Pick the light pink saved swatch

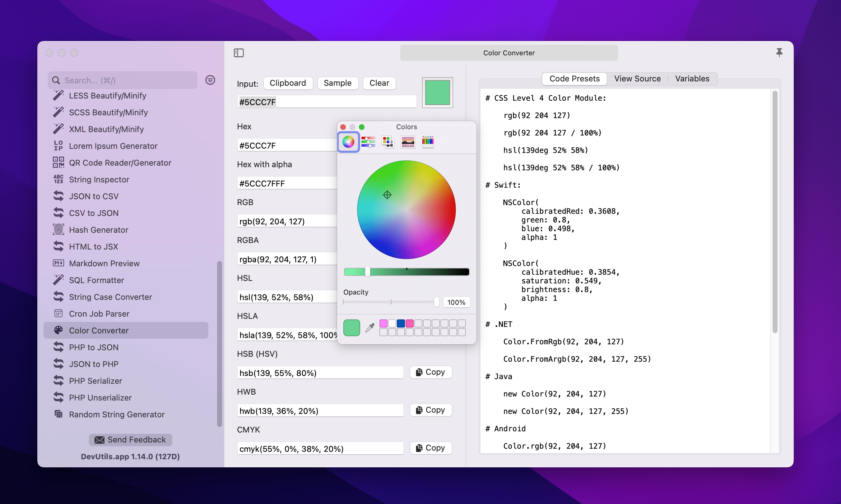383,323
